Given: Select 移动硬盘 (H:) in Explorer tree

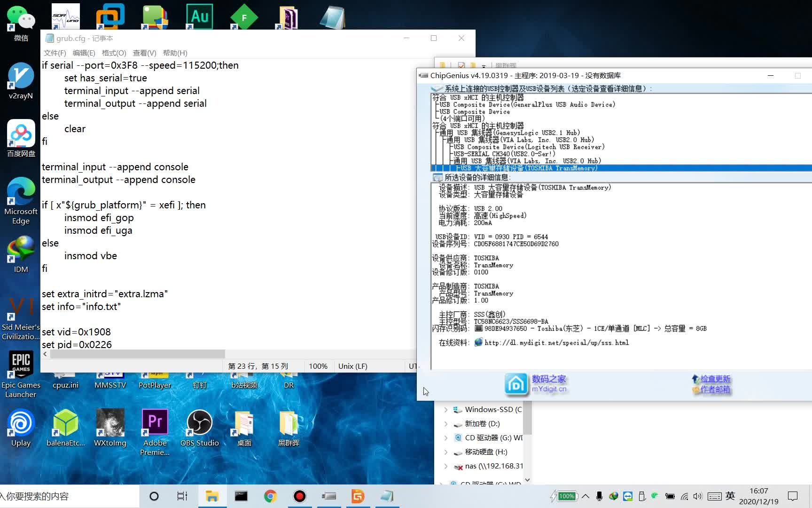Looking at the screenshot, I should 486,452.
